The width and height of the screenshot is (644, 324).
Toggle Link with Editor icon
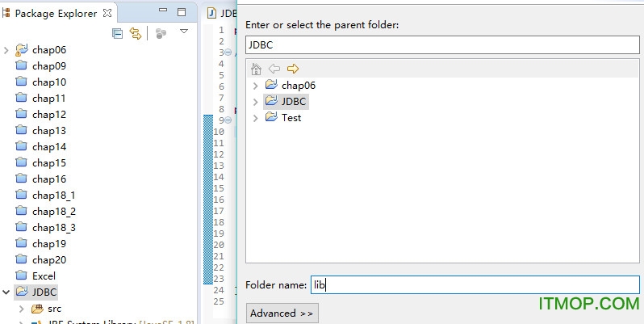tap(135, 34)
